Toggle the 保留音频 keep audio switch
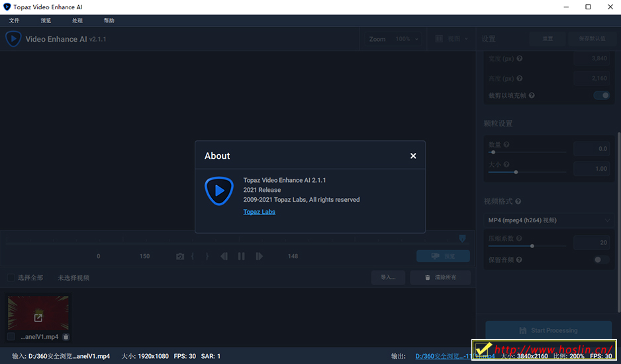This screenshot has height=364, width=621. point(602,259)
